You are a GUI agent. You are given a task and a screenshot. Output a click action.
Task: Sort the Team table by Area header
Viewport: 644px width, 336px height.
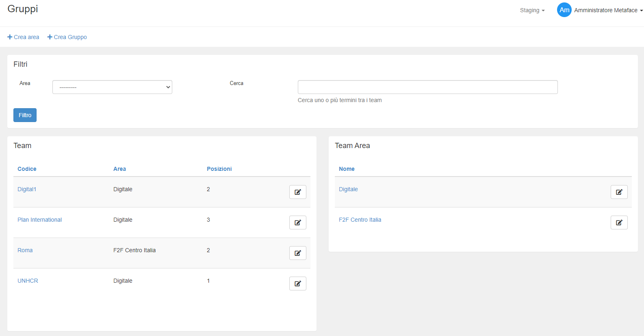click(x=119, y=169)
